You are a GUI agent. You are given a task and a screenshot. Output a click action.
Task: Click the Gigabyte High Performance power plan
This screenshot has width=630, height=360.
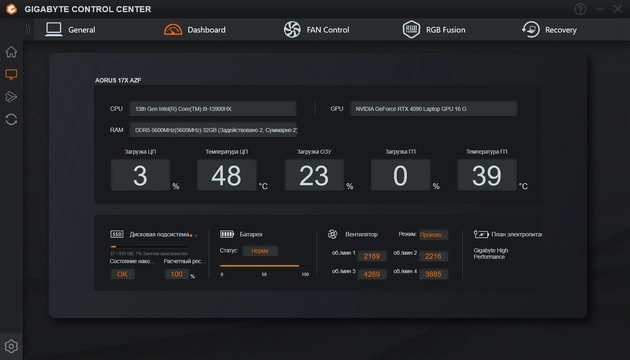(x=491, y=254)
